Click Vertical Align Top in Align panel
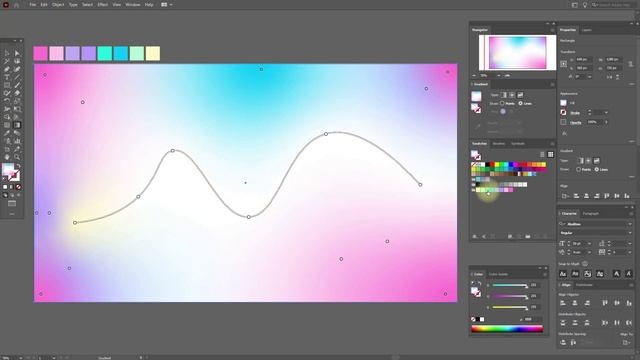This screenshot has width=640, height=360. click(x=604, y=303)
